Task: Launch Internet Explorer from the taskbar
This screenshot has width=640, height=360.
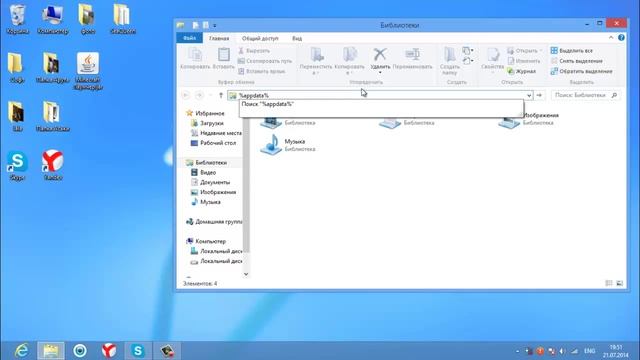Action: 21,351
